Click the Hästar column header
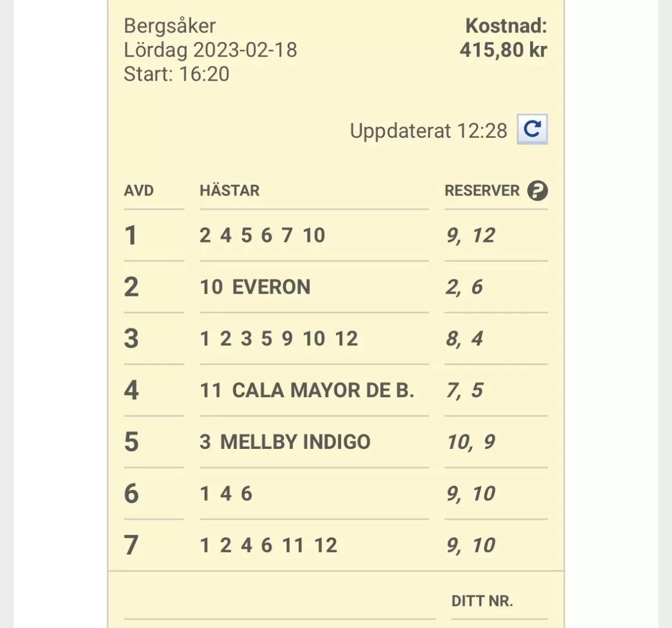The height and width of the screenshot is (628, 672). [230, 191]
